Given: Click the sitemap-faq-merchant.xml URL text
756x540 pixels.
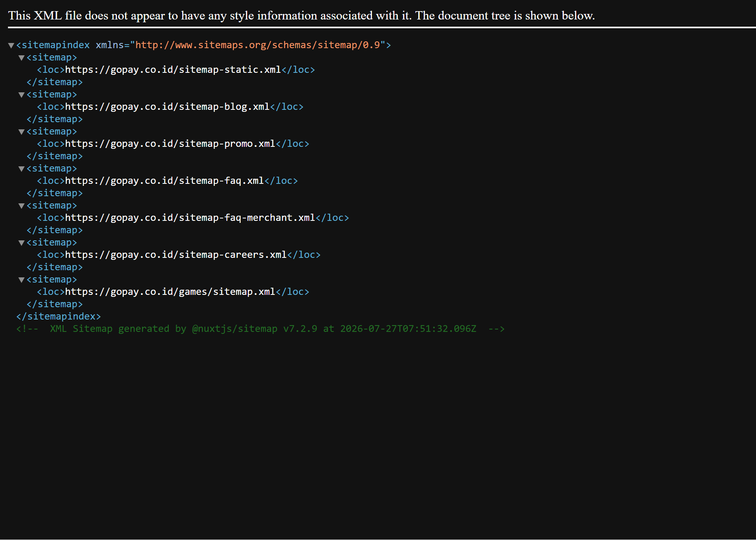Looking at the screenshot, I should click(190, 218).
